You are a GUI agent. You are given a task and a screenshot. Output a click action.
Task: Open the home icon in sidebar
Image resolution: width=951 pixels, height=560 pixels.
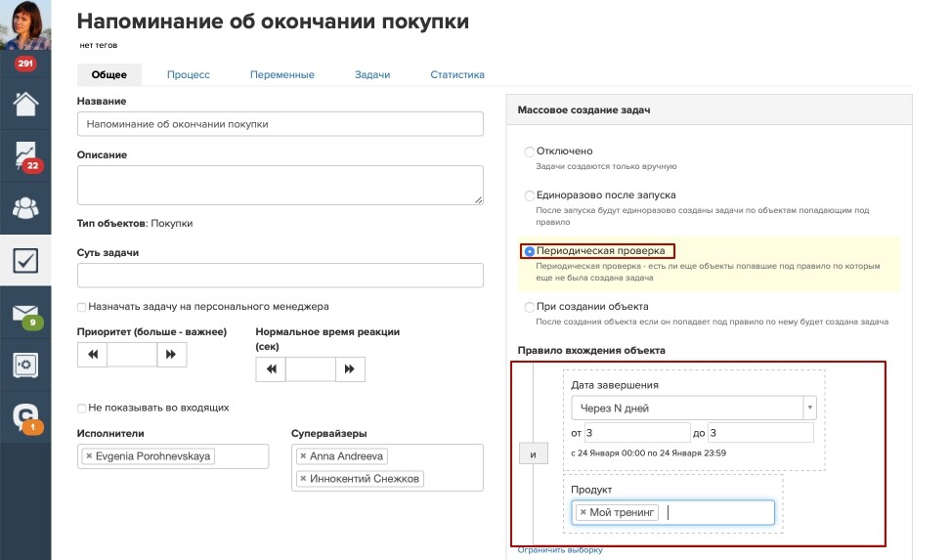[x=25, y=104]
